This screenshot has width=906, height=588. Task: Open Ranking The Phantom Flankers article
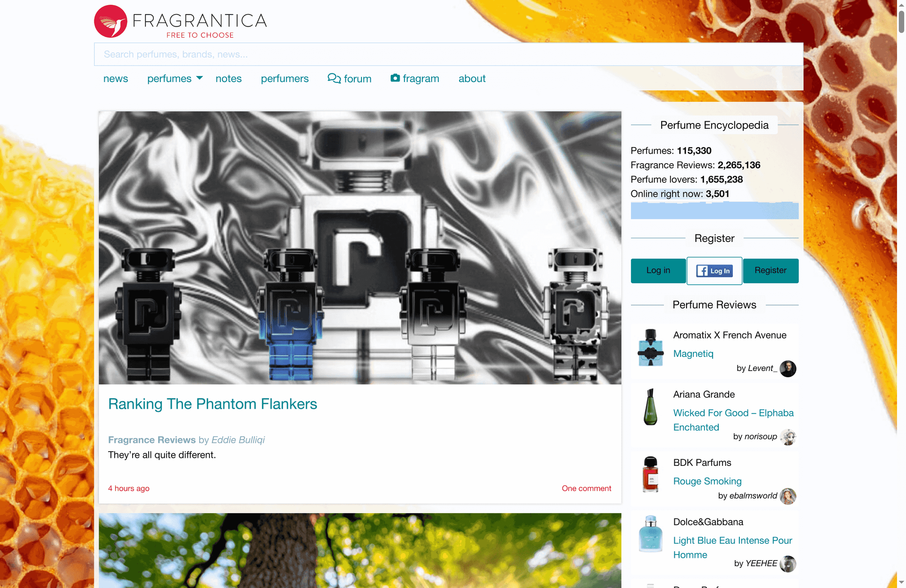pyautogui.click(x=212, y=404)
